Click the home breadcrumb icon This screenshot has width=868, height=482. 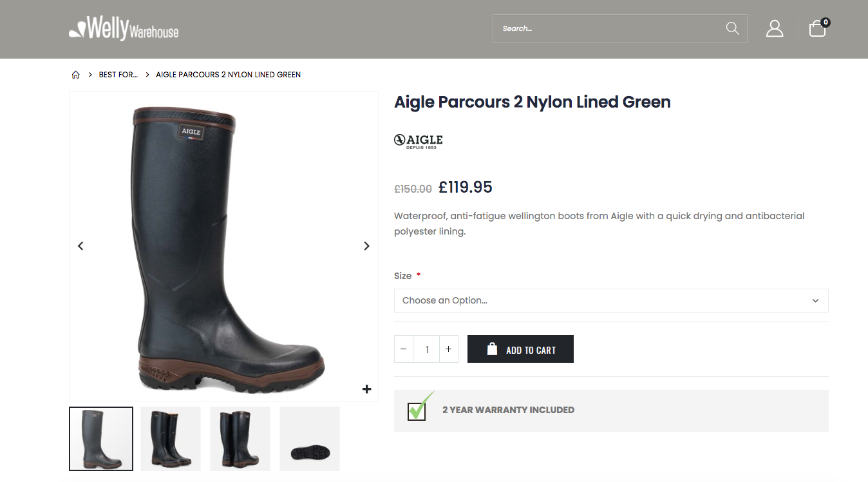[76, 75]
